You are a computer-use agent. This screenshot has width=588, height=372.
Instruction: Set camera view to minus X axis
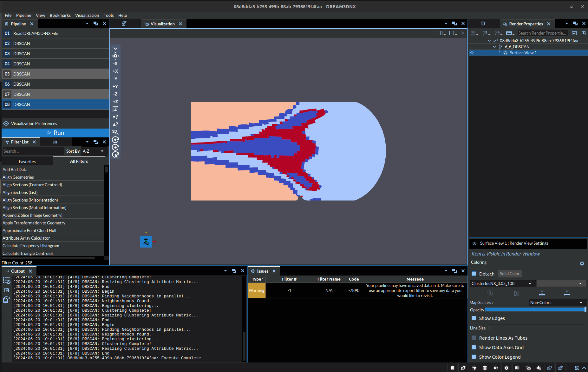pos(115,63)
